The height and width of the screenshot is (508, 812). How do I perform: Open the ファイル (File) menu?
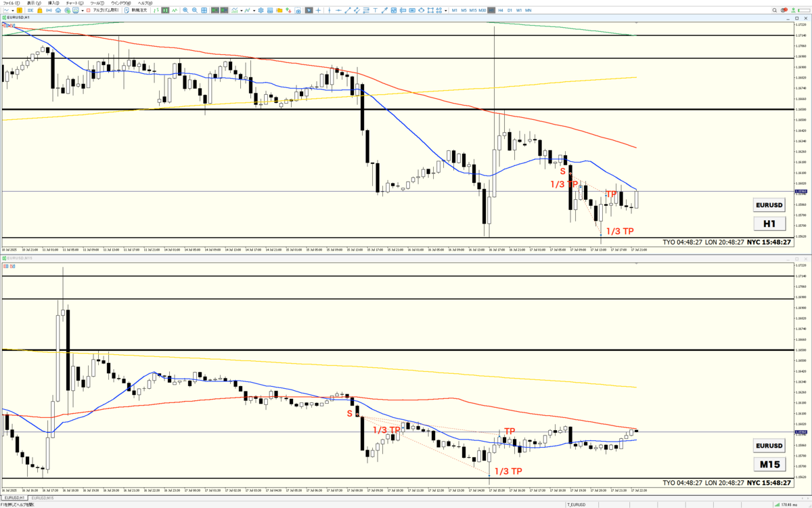tap(12, 3)
